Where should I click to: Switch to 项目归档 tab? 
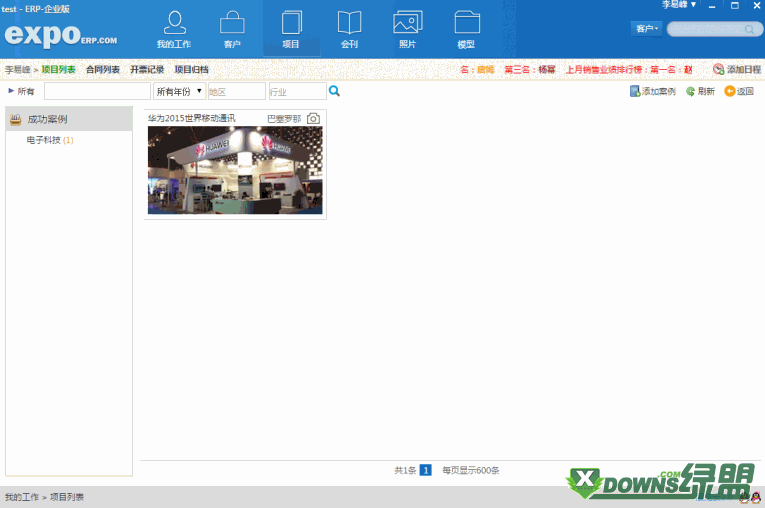[191, 69]
